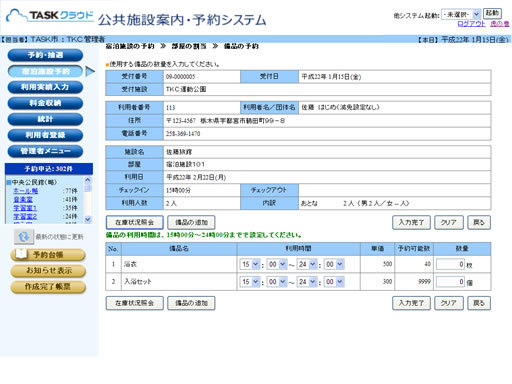Focus the 浴衣 quantity input field
The image size is (512, 384).
[450, 264]
